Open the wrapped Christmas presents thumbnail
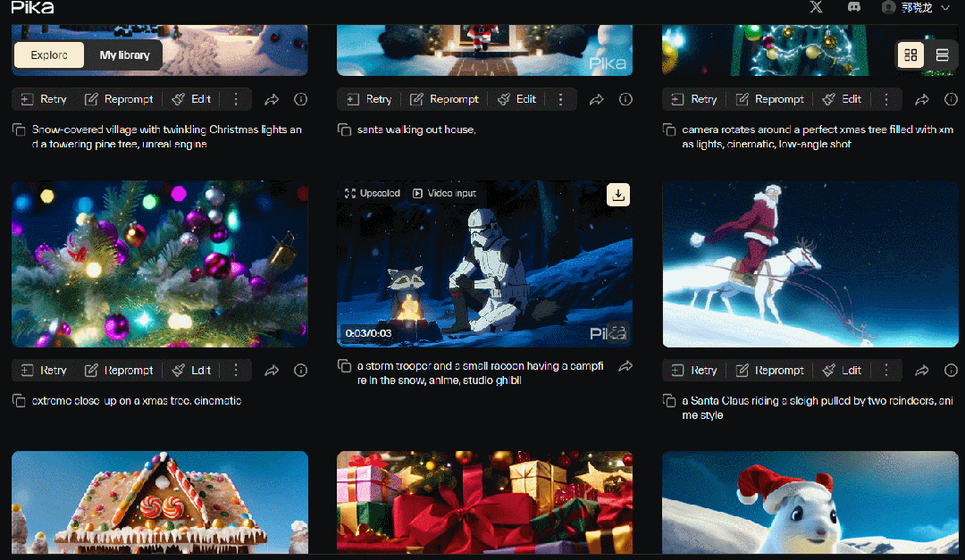 (x=484, y=502)
